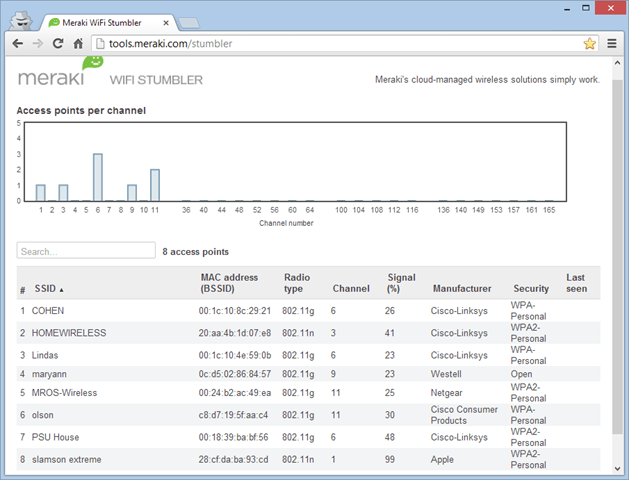629x480 pixels.
Task: Select the maryann SSID
Action: 49,374
